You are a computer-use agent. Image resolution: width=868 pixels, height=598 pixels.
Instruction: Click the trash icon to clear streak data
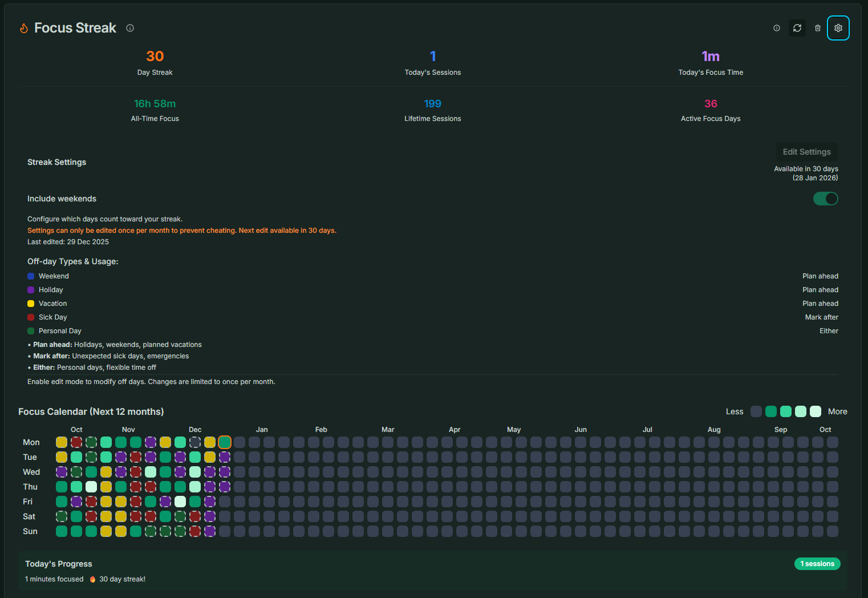[817, 27]
